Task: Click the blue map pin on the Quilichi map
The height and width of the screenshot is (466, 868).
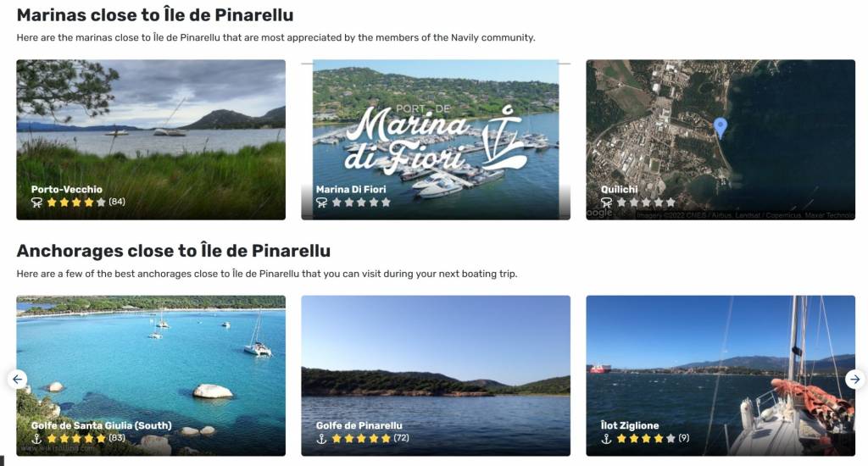Action: (721, 127)
